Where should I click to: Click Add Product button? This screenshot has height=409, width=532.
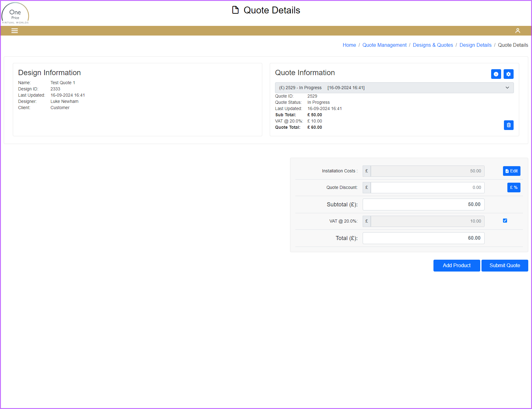[457, 266]
